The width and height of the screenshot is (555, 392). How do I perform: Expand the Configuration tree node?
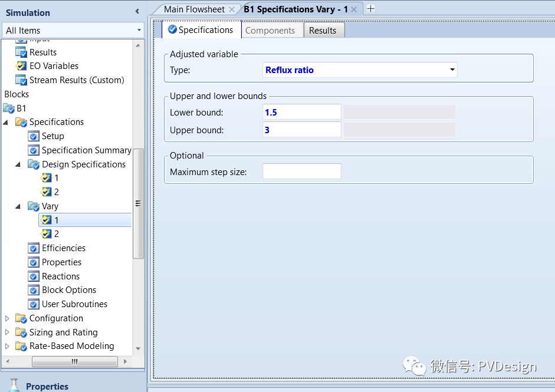7,318
